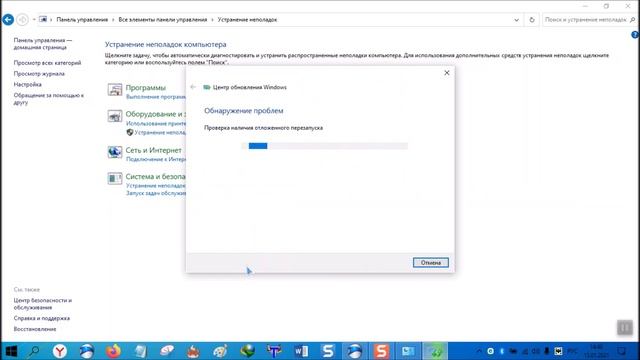Screen dimensions: 640x360
Task: Open the 'Система и безопасность' category heading
Action: pyautogui.click(x=156, y=176)
